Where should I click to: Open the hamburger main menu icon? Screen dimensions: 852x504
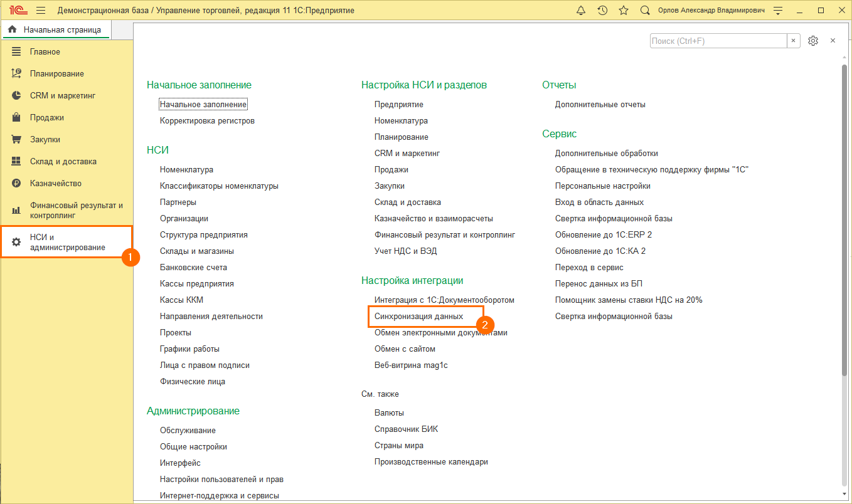(x=41, y=11)
